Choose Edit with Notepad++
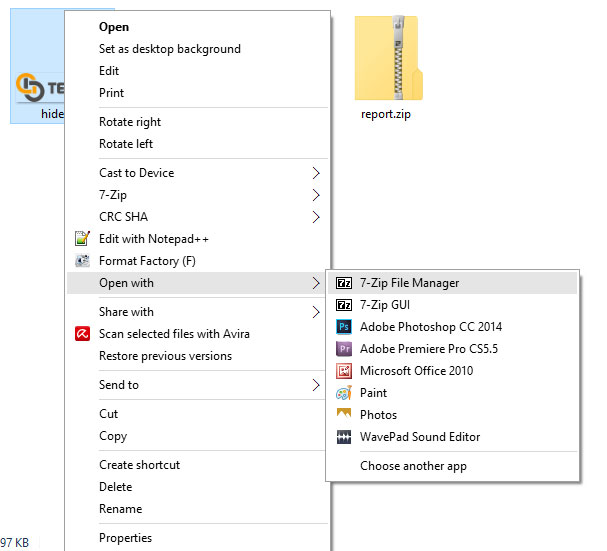The height and width of the screenshot is (551, 607). pos(197,239)
